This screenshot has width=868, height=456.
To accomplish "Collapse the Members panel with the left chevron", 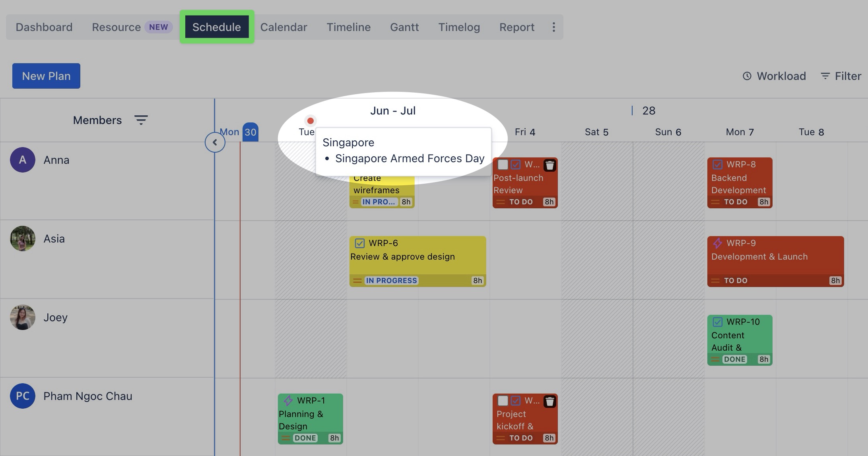I will point(215,142).
